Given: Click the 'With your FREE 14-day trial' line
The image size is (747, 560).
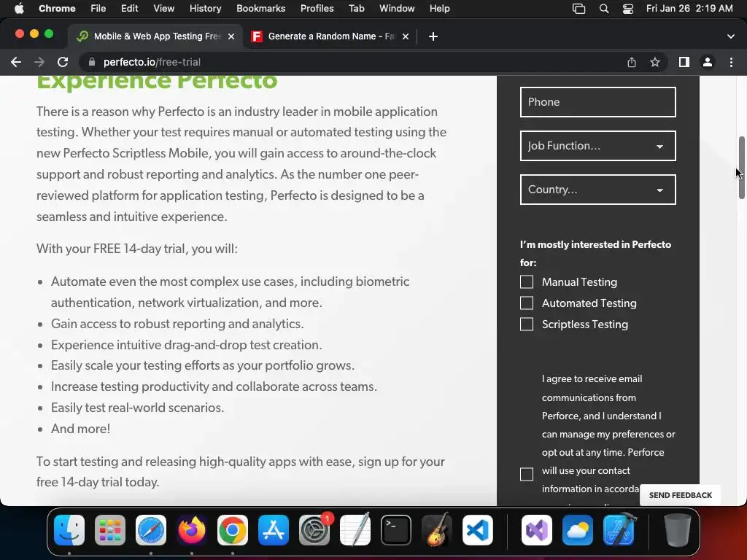Looking at the screenshot, I should [x=136, y=249].
